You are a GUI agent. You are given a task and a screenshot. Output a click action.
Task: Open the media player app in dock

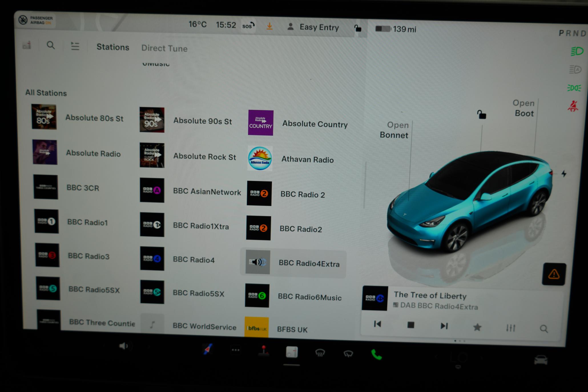[x=292, y=352]
